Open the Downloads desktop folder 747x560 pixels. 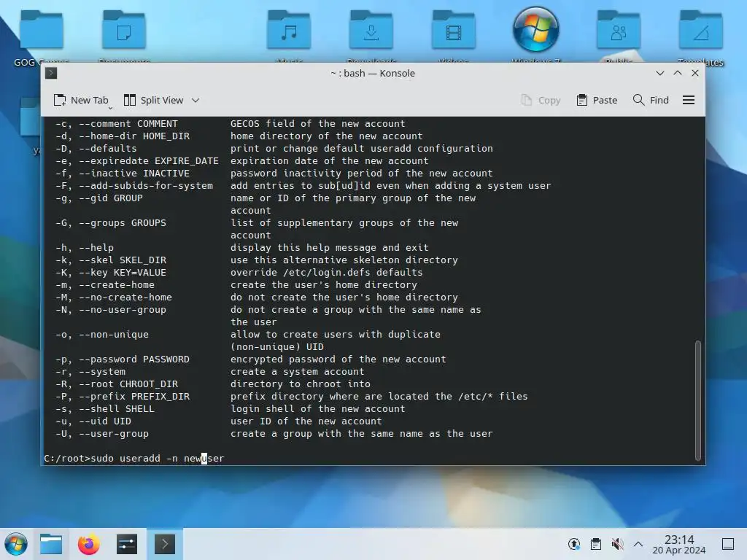[x=371, y=37]
